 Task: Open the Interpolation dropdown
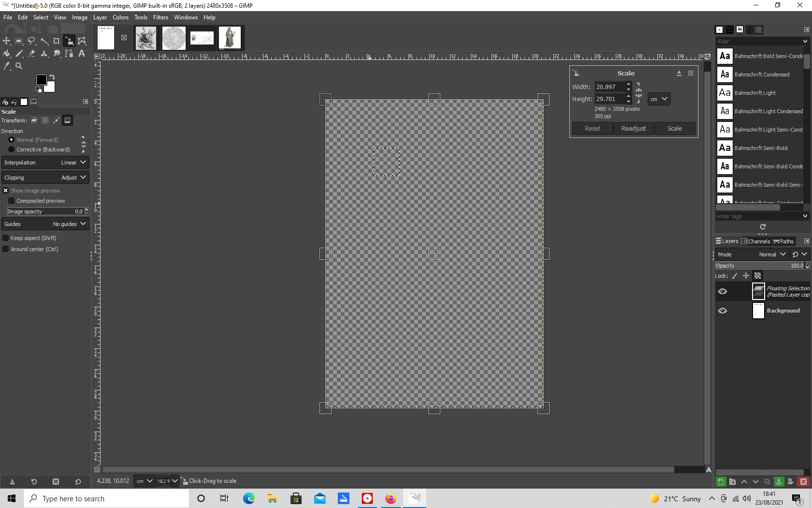tap(45, 163)
